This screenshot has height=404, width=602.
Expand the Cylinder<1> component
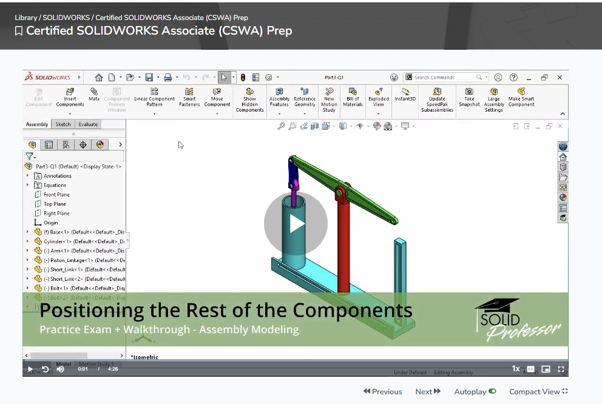coord(27,241)
